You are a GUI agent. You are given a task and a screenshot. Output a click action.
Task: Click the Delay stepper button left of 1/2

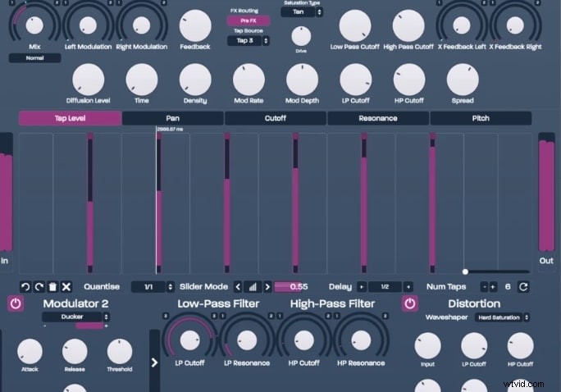pyautogui.click(x=362, y=287)
